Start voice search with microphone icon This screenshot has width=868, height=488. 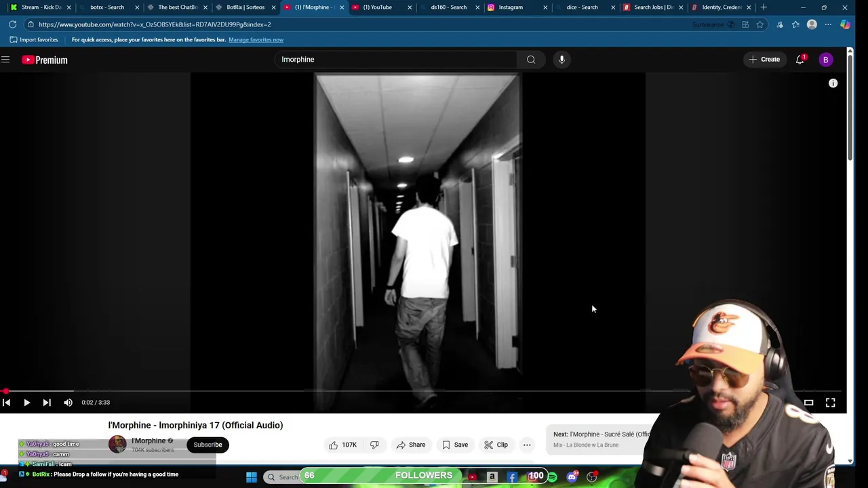[561, 60]
